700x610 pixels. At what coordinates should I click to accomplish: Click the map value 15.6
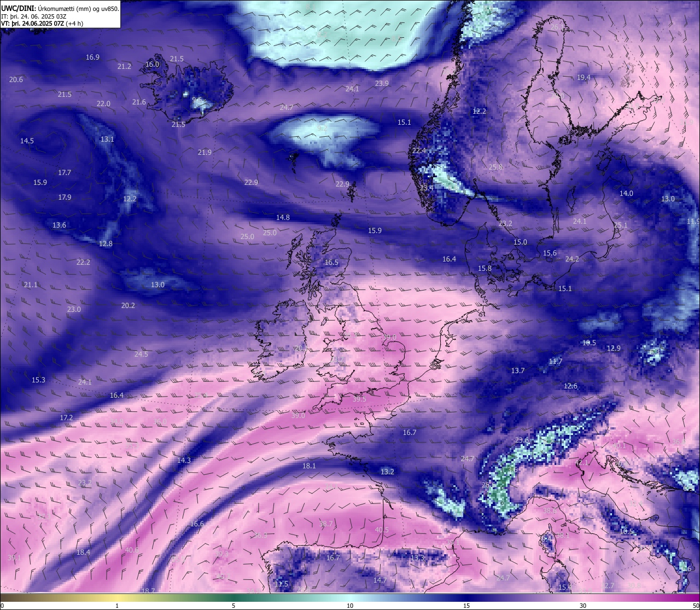click(x=550, y=253)
